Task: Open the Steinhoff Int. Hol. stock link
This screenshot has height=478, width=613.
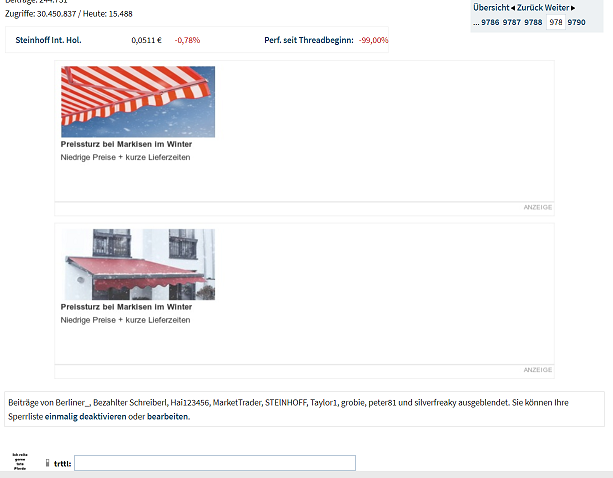Action: click(x=48, y=40)
